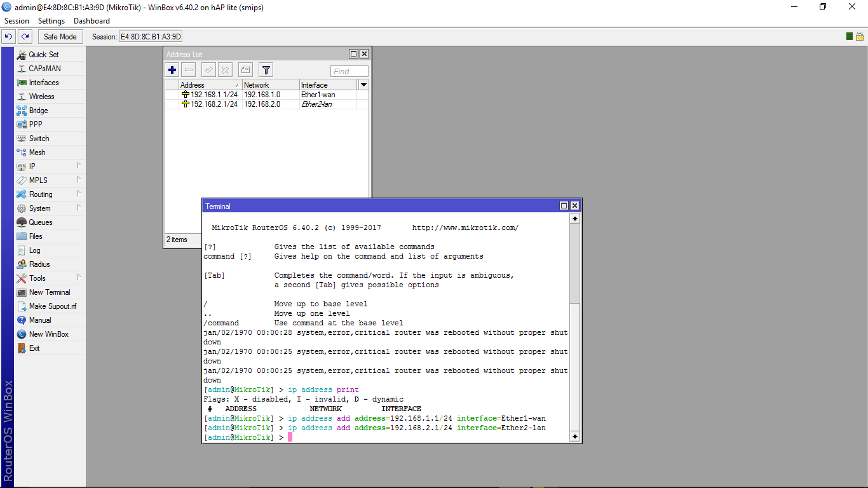
Task: Open the Session menu
Action: (x=17, y=21)
